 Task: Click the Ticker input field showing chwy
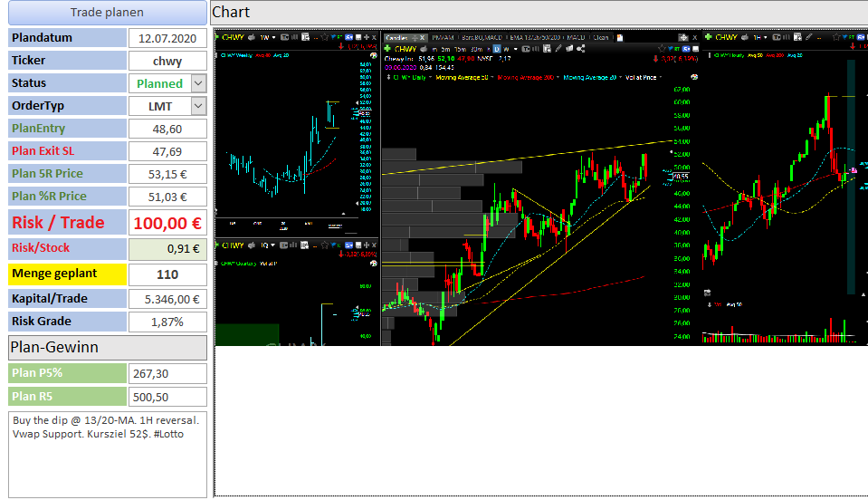click(167, 61)
